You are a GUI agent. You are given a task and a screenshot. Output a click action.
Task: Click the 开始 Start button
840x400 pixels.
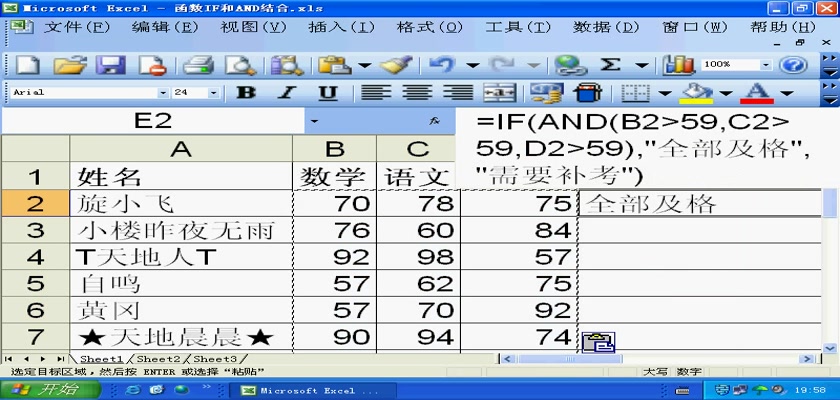pyautogui.click(x=47, y=390)
